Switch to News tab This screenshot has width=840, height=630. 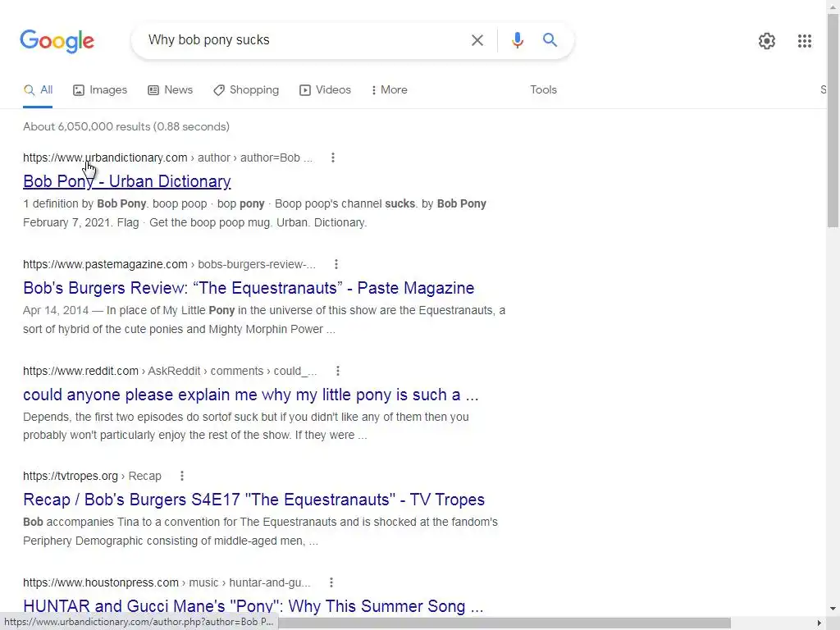[171, 90]
